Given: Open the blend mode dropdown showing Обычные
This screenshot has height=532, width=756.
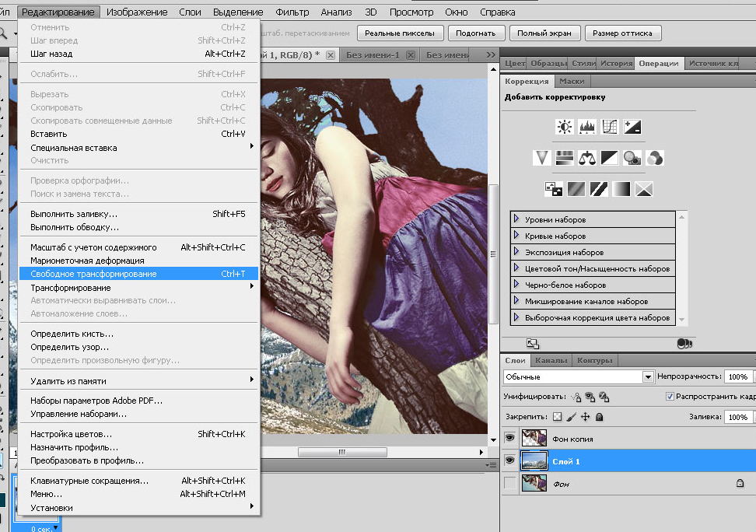Looking at the screenshot, I should pyautogui.click(x=648, y=377).
